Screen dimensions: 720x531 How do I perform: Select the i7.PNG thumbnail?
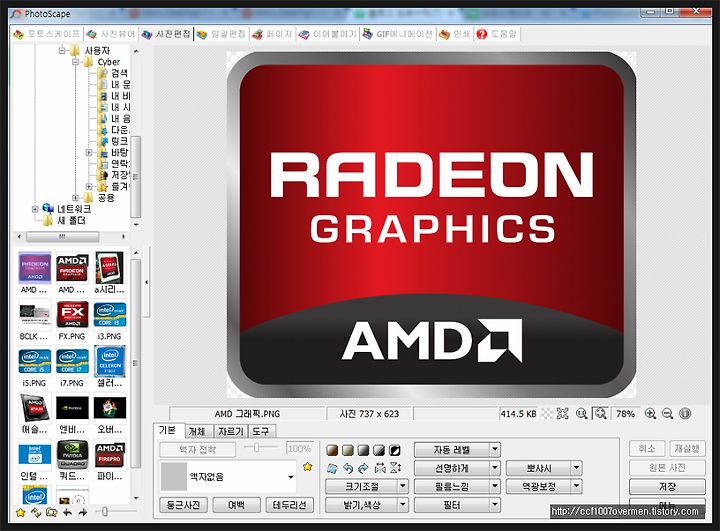click(72, 367)
